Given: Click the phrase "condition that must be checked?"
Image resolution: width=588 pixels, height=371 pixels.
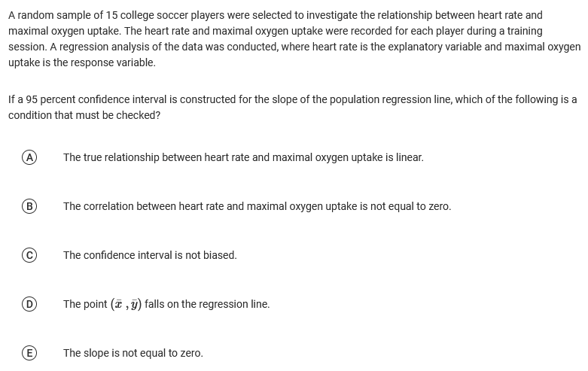Looking at the screenshot, I should (x=84, y=116).
